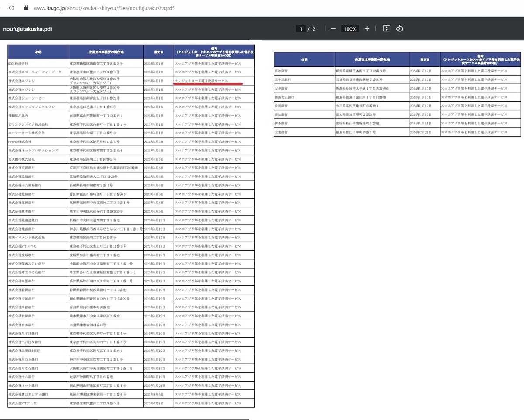Select the 株式会社NTTデータ cell

[38, 403]
